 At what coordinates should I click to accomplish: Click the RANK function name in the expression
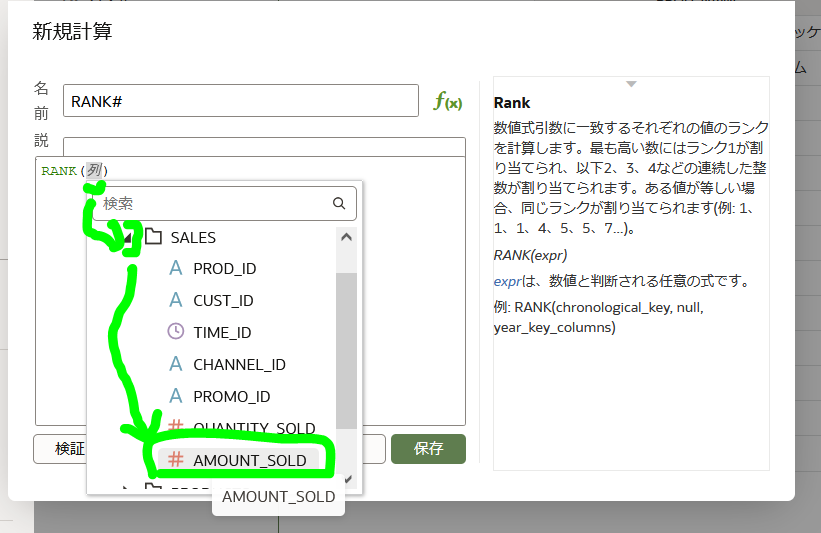pyautogui.click(x=59, y=171)
